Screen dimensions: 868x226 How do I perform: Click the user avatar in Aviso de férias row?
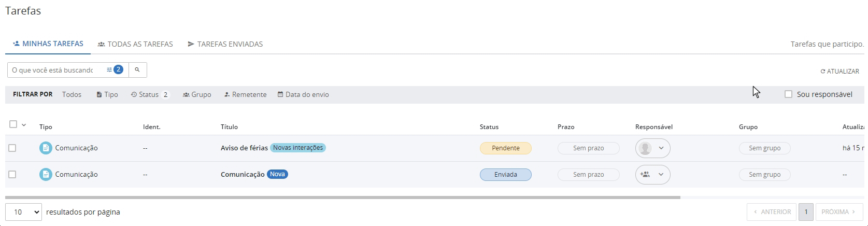645,148
